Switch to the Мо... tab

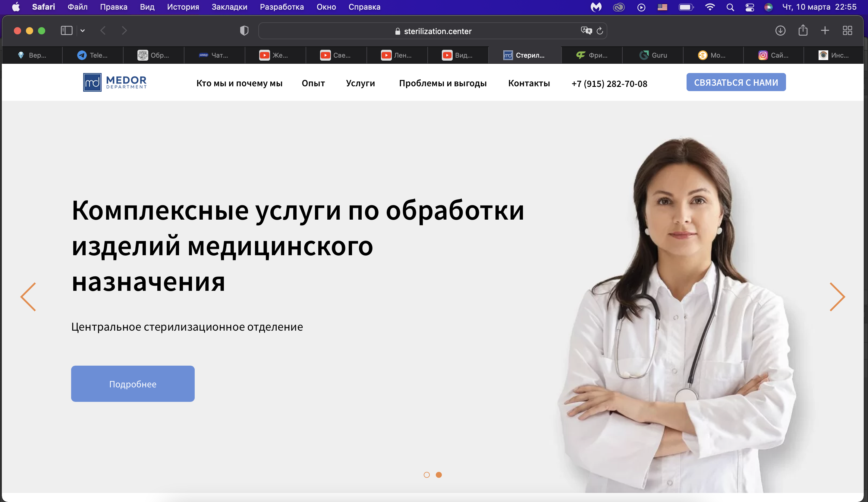coord(713,55)
